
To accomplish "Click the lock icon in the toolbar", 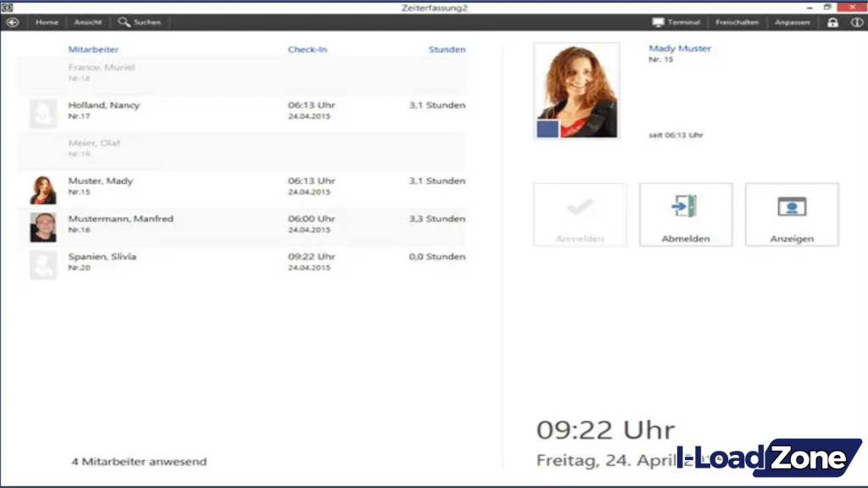I will (x=832, y=22).
